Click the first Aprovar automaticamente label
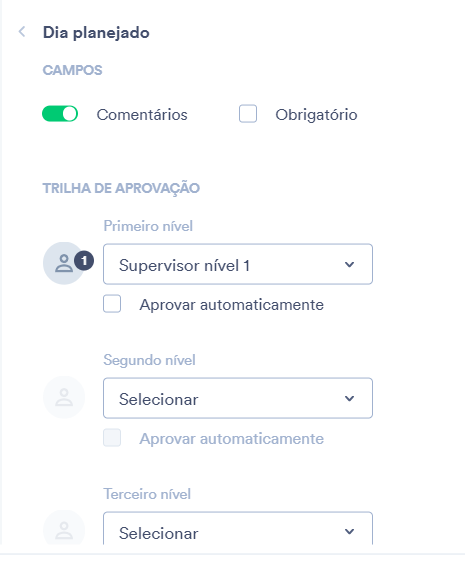 click(x=232, y=305)
